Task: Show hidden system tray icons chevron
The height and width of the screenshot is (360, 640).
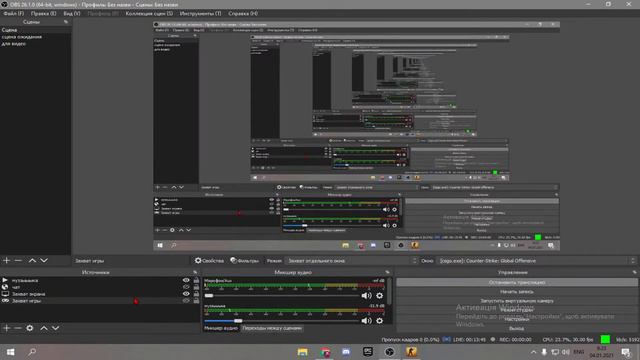Action: pos(533,352)
